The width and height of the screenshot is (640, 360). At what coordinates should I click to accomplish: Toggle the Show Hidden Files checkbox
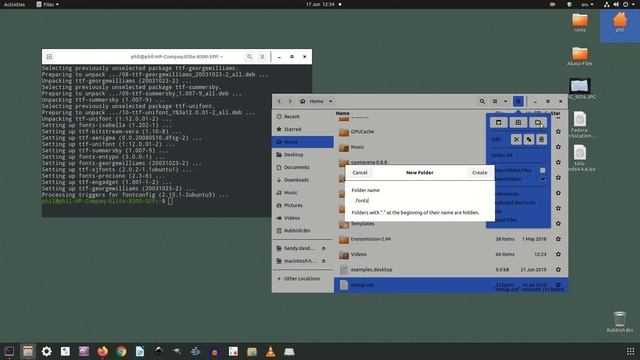(542, 170)
